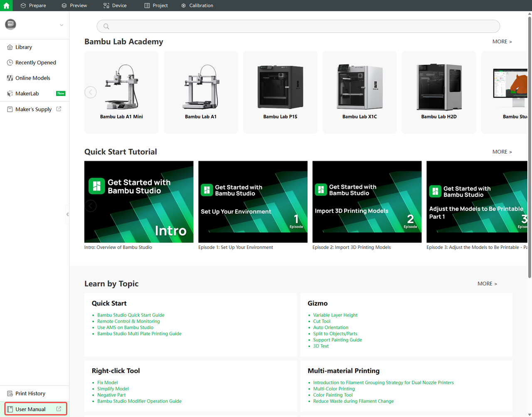Image resolution: width=532 pixels, height=417 pixels.
Task: Open Episode 1 Set Up Your Environment
Action: pyautogui.click(x=253, y=202)
